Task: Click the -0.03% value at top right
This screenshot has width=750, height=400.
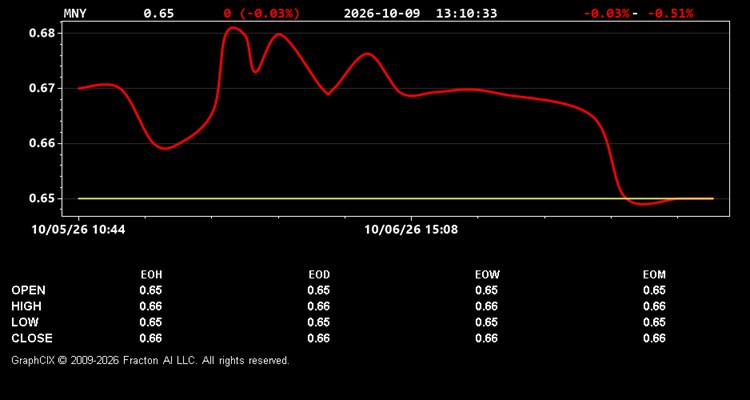Action: pos(607,13)
